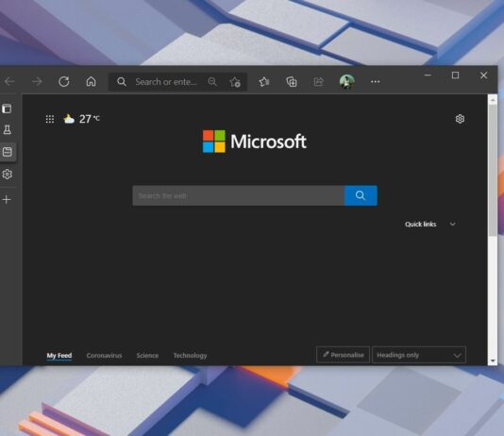This screenshot has height=436, width=504.
Task: Click the zoom magnifier in address bar
Action: point(212,82)
